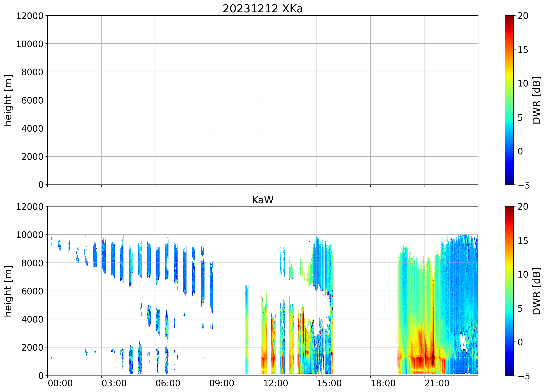Click the '15:00' time axis tick label
This screenshot has height=392, width=546.
(x=329, y=383)
